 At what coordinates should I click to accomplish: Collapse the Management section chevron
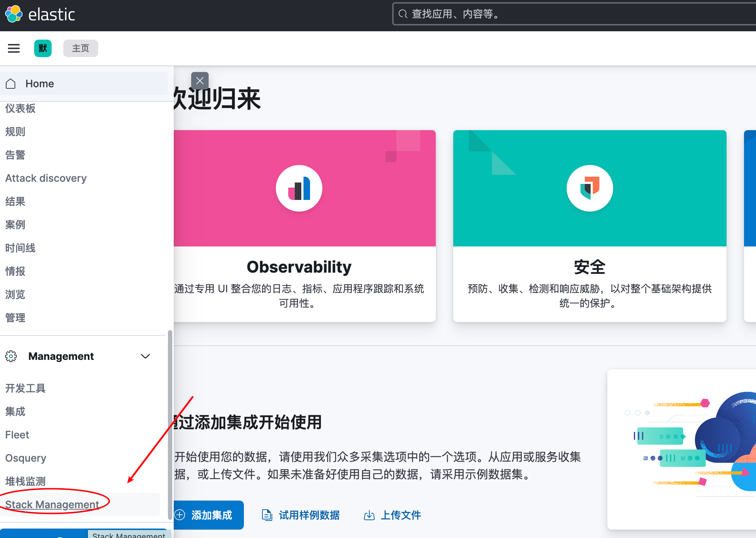[x=145, y=356]
